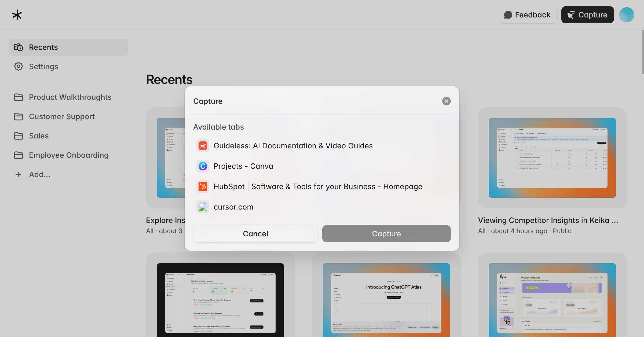
Task: Click the Guideless asterisk logo top left
Action: (x=17, y=15)
